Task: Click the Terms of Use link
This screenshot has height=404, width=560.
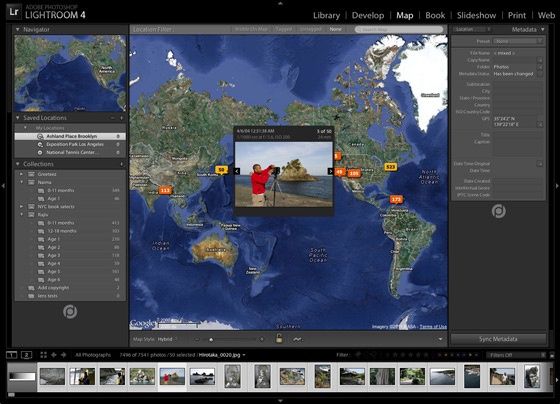Action: (433, 326)
